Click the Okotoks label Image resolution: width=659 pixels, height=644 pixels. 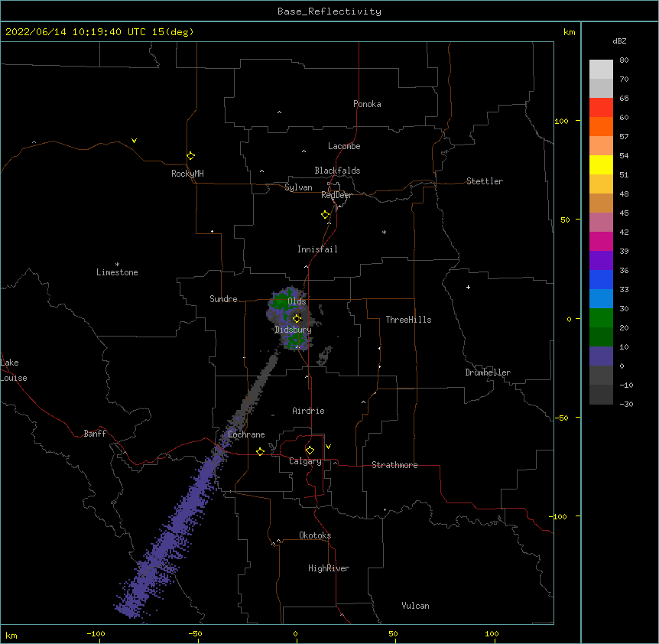(315, 535)
